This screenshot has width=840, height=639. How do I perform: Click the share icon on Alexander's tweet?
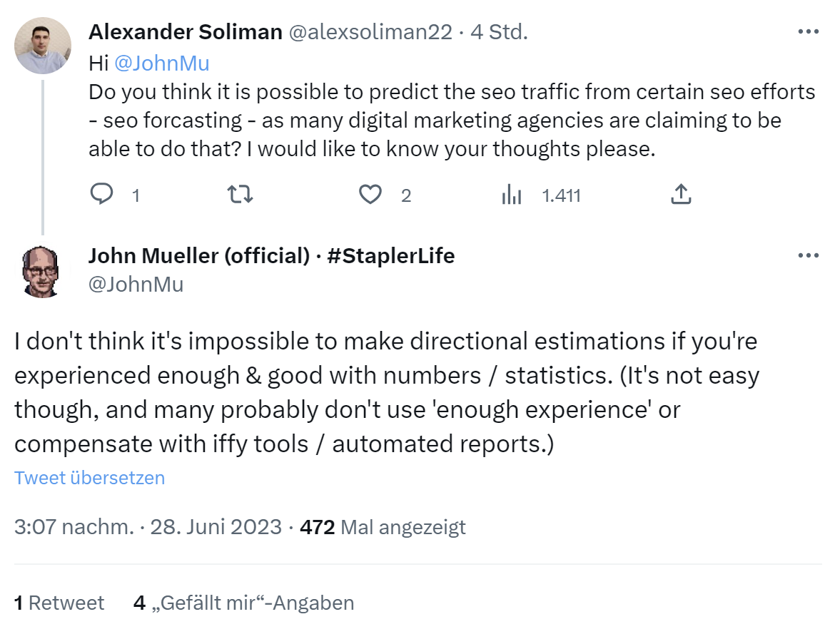click(681, 193)
